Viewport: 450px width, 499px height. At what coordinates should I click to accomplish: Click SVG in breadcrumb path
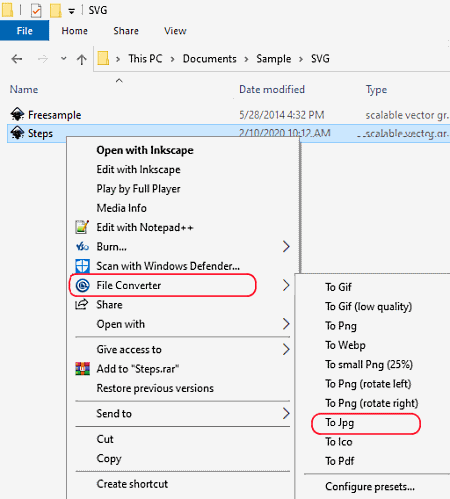(x=320, y=59)
